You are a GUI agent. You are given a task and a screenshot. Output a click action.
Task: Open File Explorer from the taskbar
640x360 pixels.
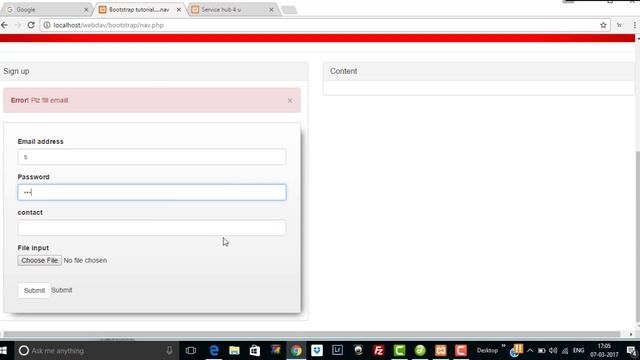[234, 351]
